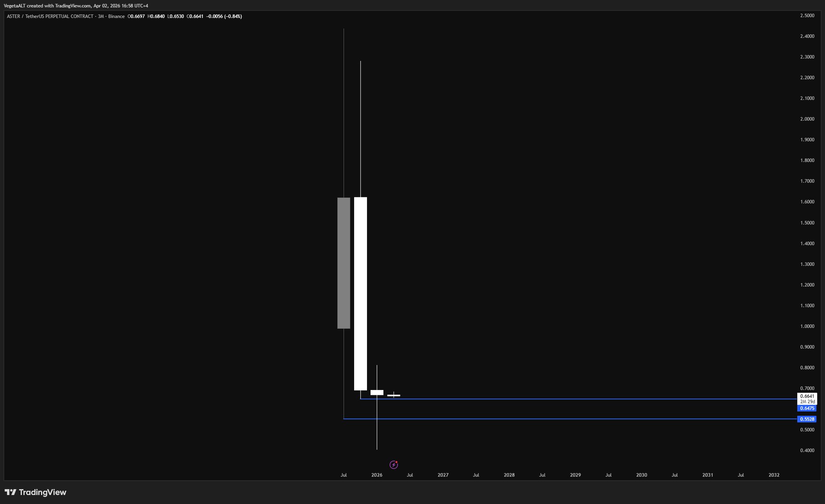Click the lower blue horizontal line
Screen dimensions: 825x504
point(564,419)
